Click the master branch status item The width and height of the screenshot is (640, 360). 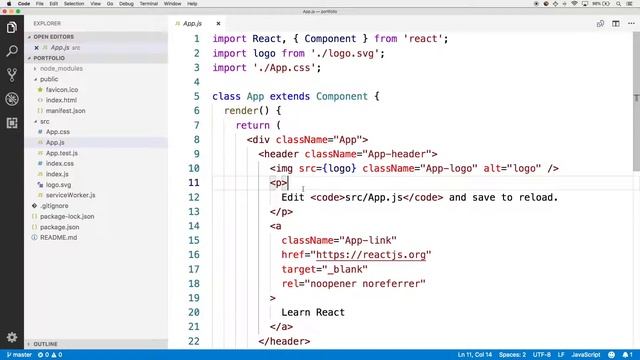[x=20, y=355]
